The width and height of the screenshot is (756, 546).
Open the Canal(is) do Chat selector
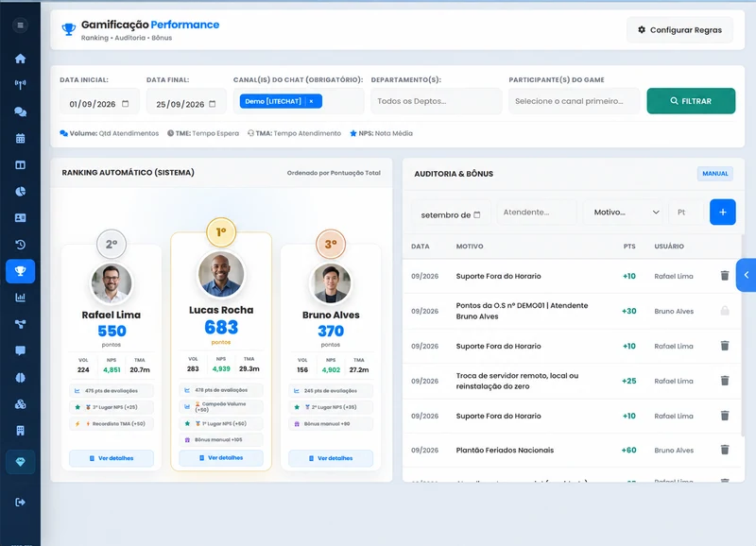(x=299, y=101)
